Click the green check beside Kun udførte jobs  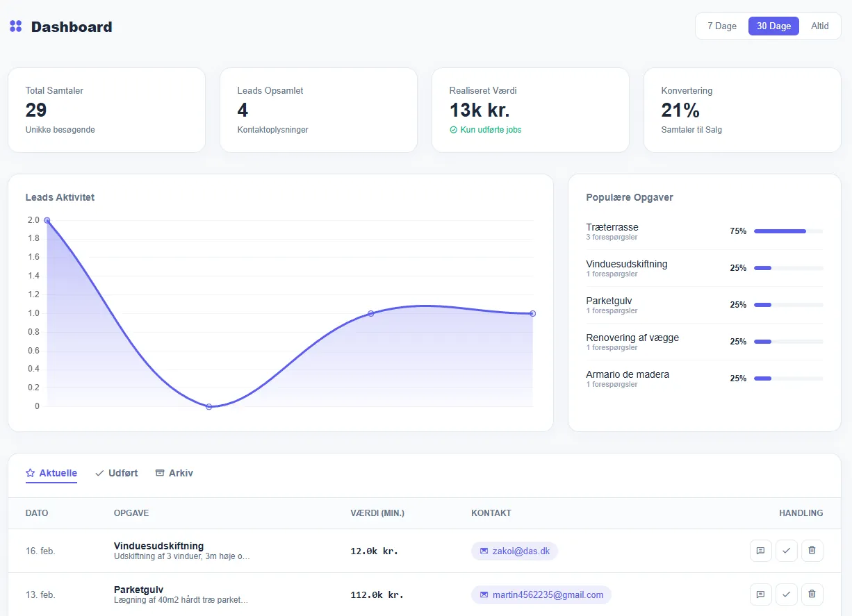pos(454,129)
